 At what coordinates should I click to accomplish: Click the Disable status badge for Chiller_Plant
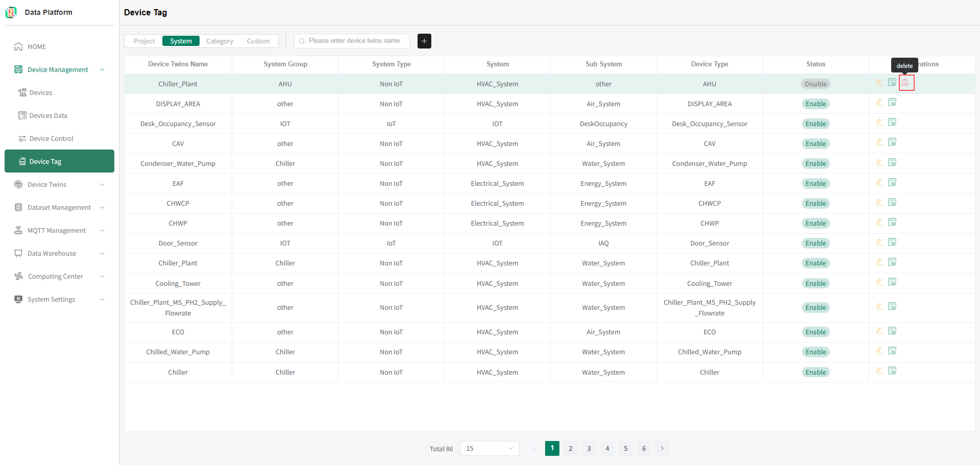click(816, 84)
